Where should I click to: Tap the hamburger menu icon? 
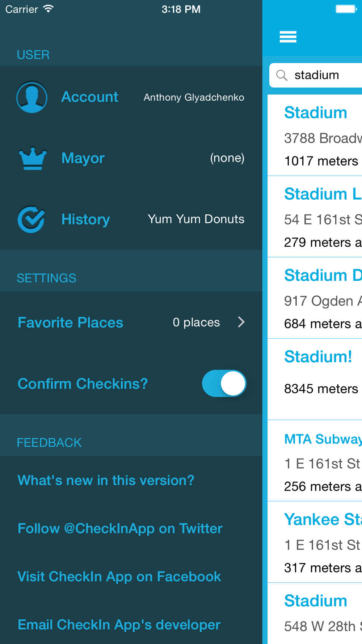[288, 37]
